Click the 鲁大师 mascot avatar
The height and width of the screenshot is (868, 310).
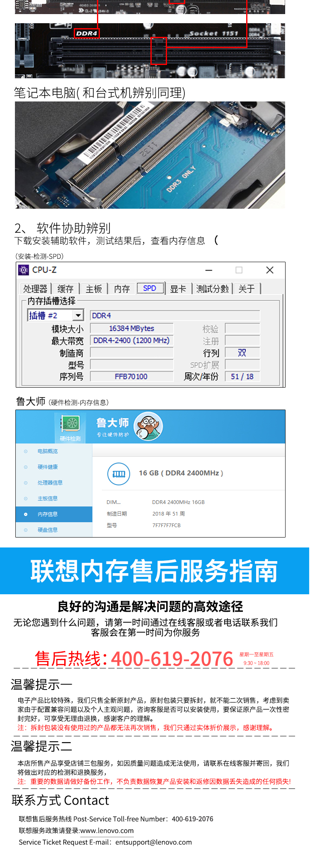click(148, 426)
